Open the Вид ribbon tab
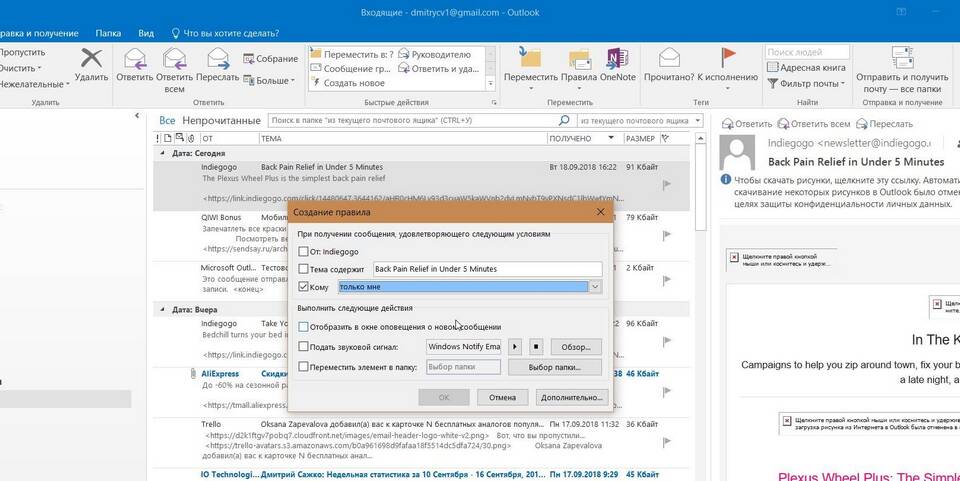This screenshot has height=481, width=960. [146, 32]
